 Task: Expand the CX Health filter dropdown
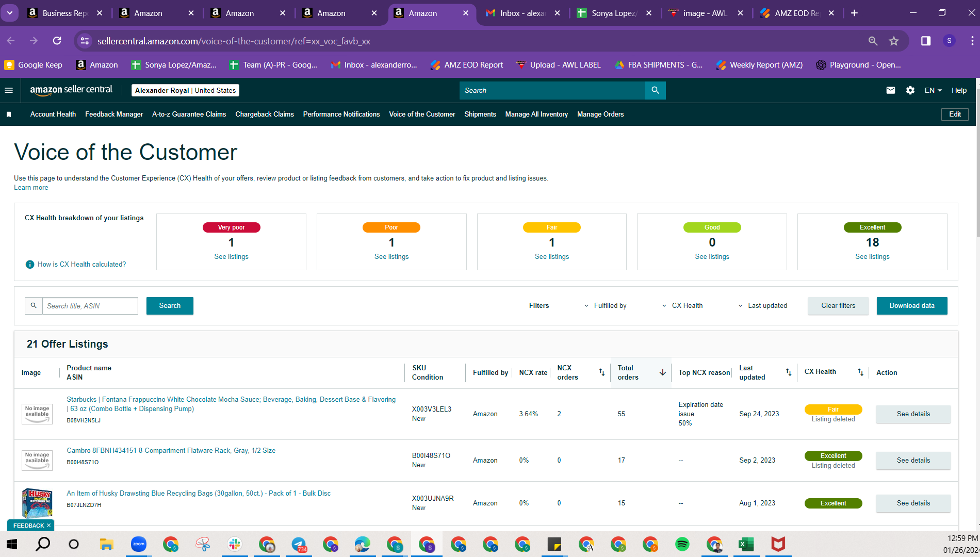[x=682, y=306]
